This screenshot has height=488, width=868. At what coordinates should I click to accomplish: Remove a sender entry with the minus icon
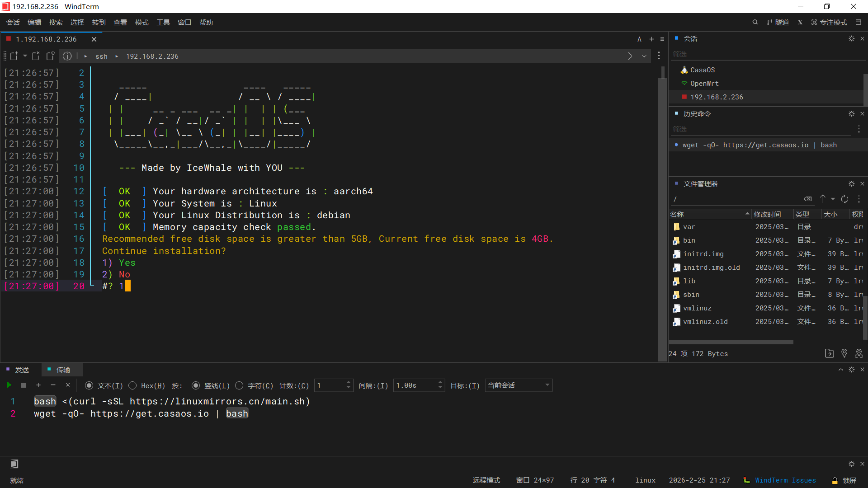[53, 385]
